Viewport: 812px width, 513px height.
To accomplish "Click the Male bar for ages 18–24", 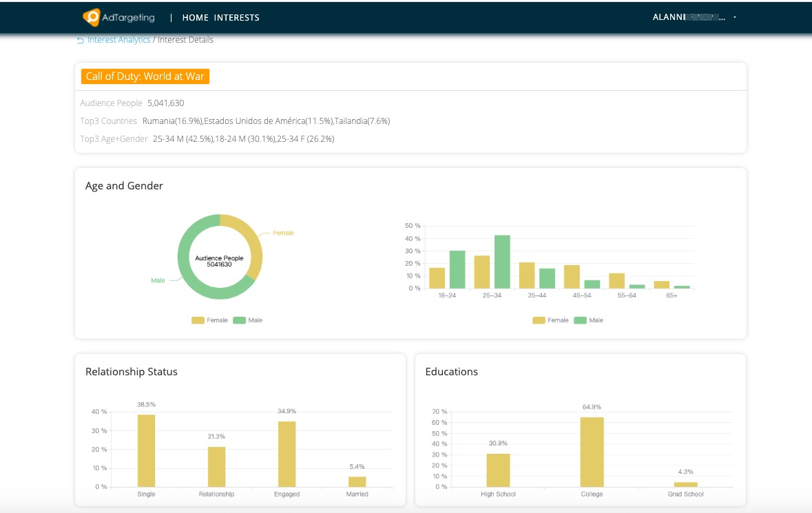I will click(x=457, y=270).
